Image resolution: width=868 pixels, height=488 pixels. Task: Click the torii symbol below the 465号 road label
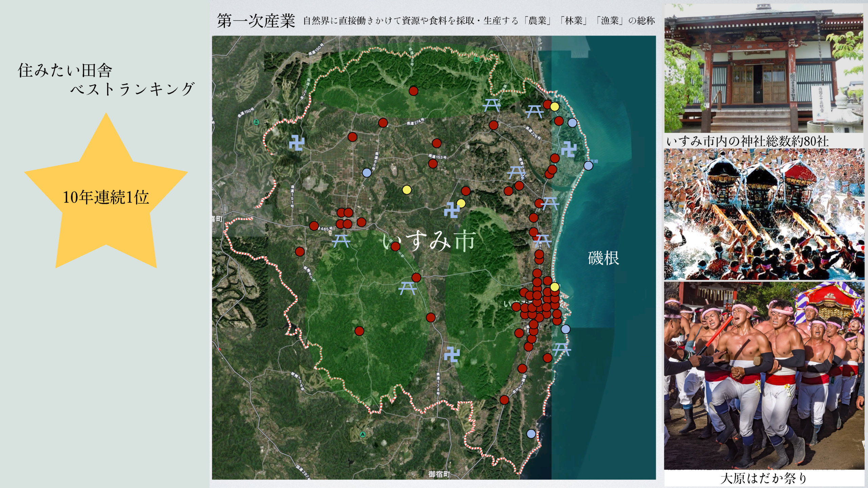[341, 241]
